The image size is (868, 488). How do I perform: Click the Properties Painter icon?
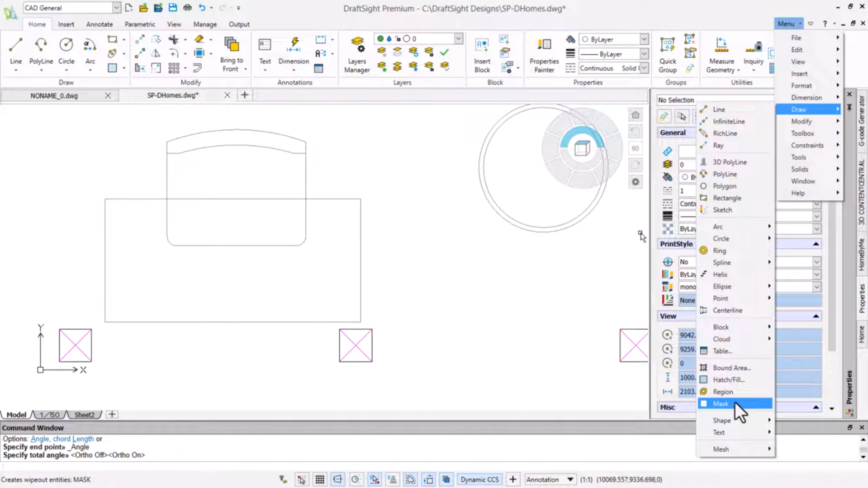(544, 54)
